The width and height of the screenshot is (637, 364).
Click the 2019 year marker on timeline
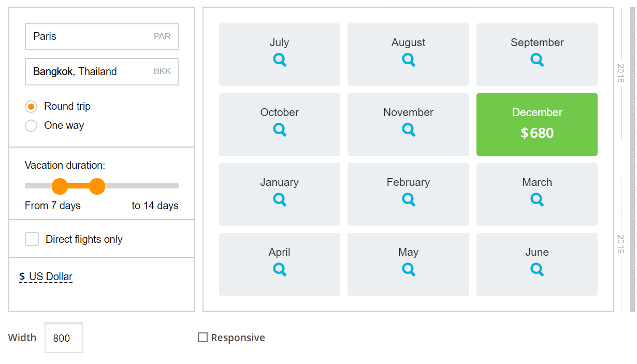621,244
